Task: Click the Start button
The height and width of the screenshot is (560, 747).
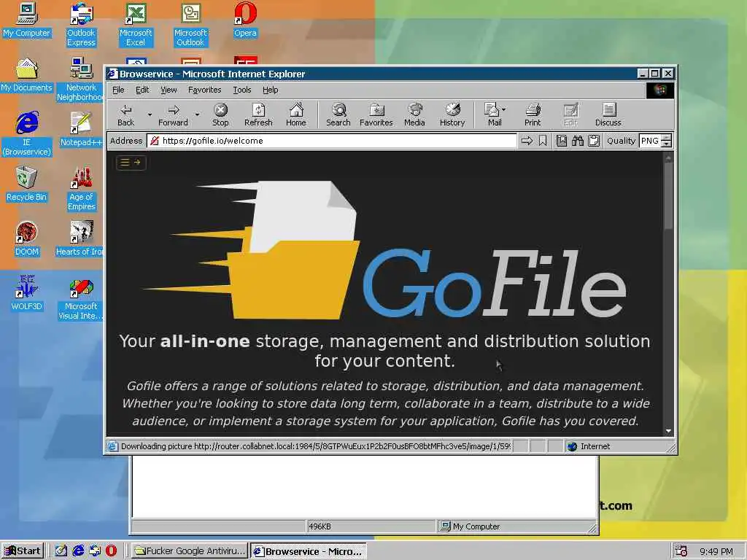Action: click(x=23, y=551)
